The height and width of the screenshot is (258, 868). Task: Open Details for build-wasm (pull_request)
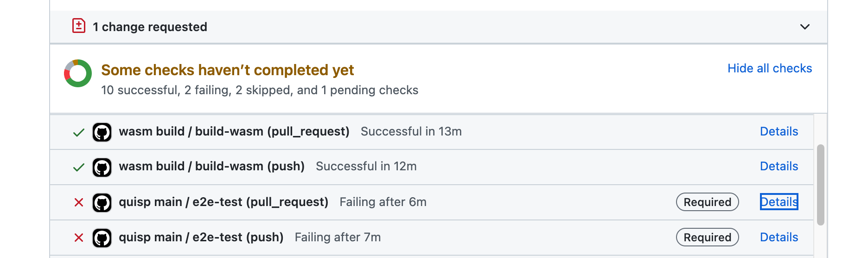779,131
